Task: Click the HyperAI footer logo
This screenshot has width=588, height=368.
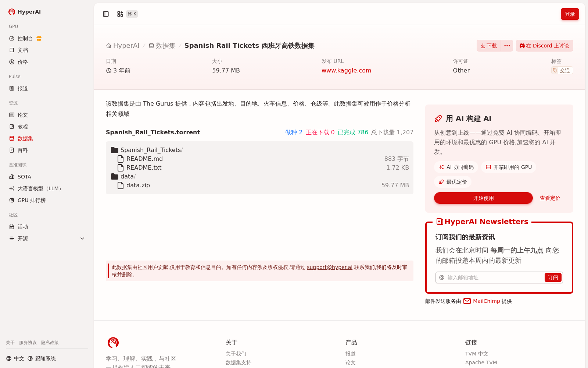Action: (113, 343)
